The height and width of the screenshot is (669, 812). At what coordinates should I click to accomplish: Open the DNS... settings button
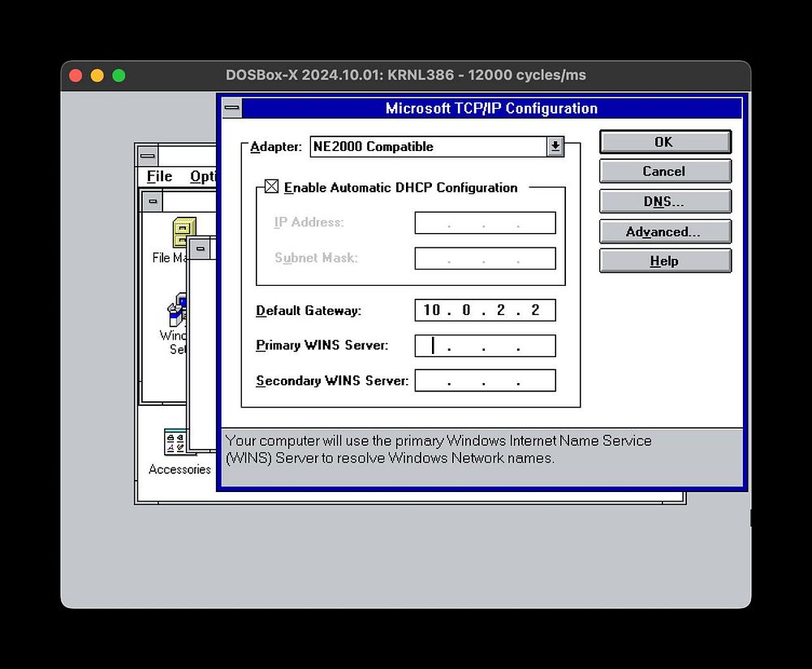coord(665,201)
